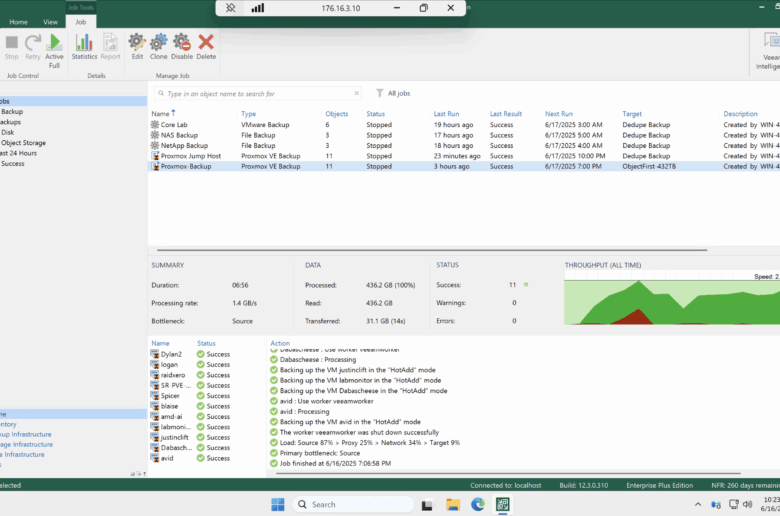Viewport: 780px width, 516px height.
Task: Select the Dylan2 VM in session list
Action: (171, 354)
